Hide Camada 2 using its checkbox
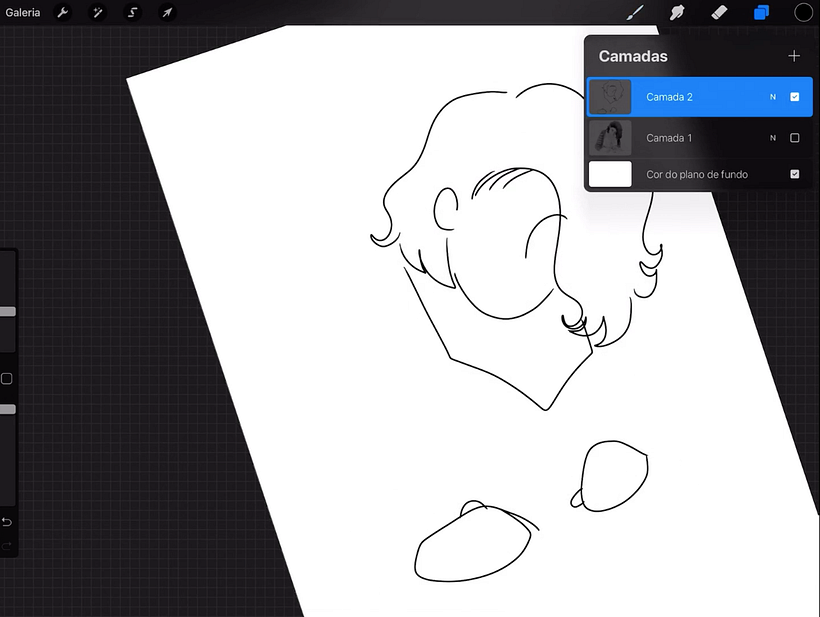This screenshot has height=617, width=820. click(x=794, y=97)
